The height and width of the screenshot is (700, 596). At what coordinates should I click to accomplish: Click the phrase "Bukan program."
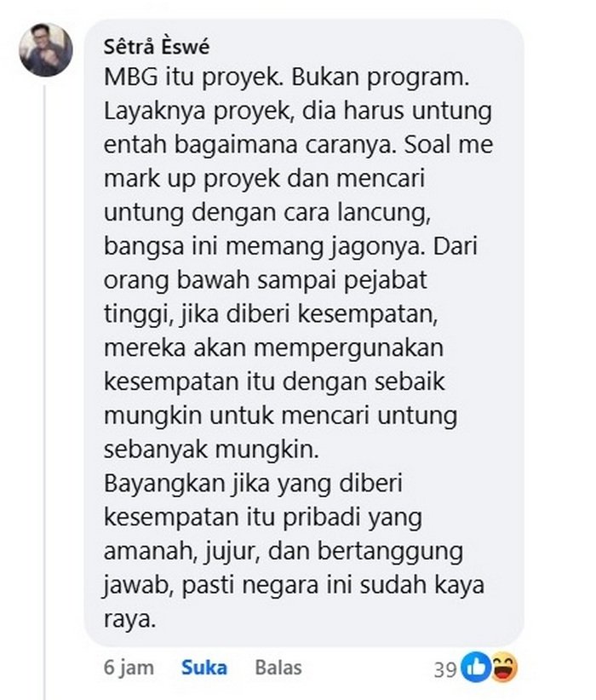pos(381,78)
